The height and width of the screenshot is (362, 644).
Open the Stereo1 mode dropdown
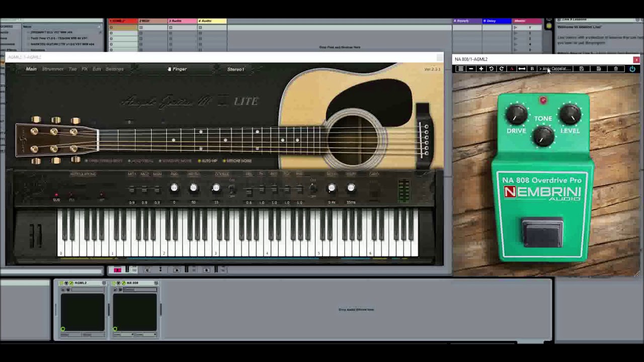tap(235, 69)
